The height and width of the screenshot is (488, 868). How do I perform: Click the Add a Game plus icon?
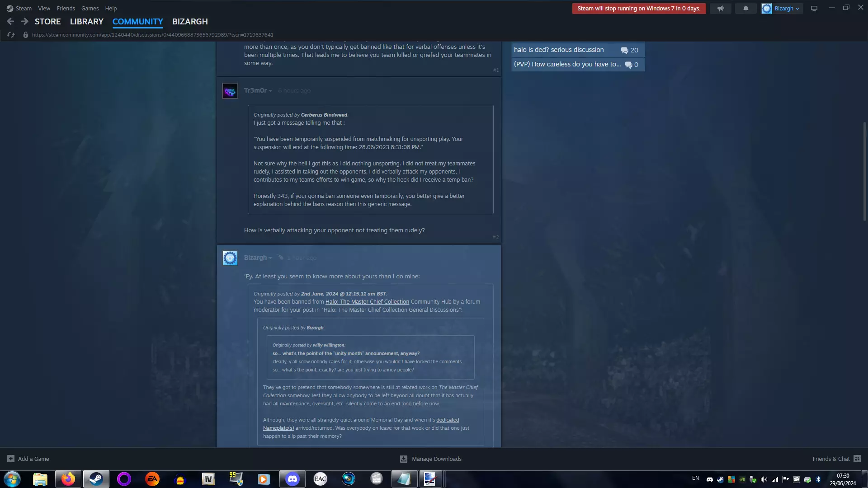pyautogui.click(x=11, y=459)
